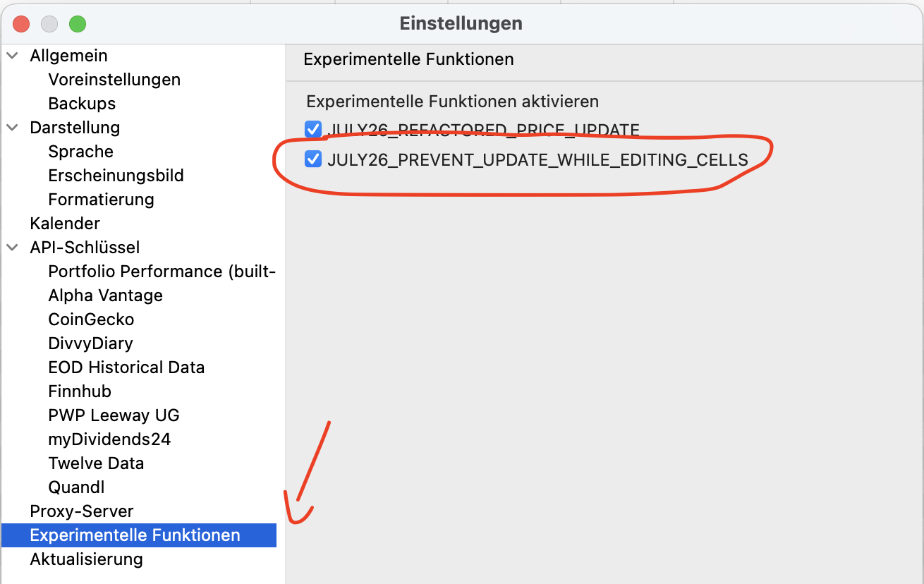Select the CoinGecko API entry

point(91,320)
